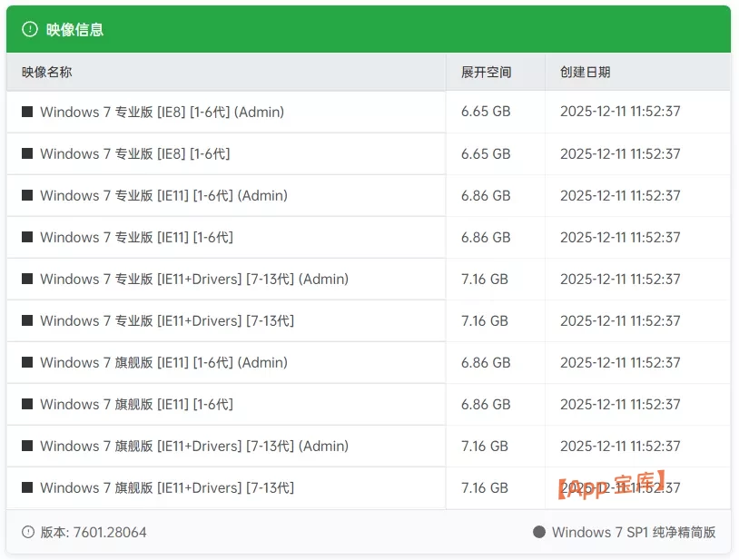This screenshot has height=560, width=739.
Task: Click square icon of non-Admin 专业版 [IE11] [1-6代] row
Action: coord(27,237)
